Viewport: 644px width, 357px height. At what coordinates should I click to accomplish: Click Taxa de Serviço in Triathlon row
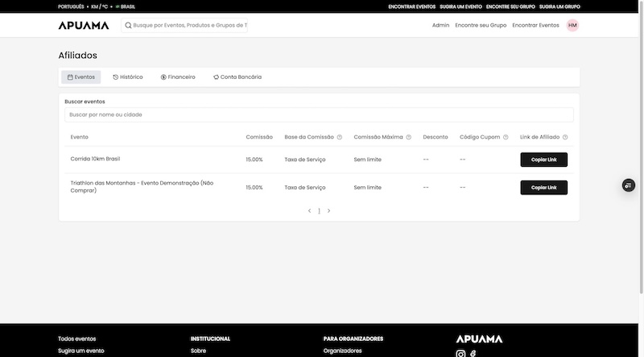(x=305, y=188)
